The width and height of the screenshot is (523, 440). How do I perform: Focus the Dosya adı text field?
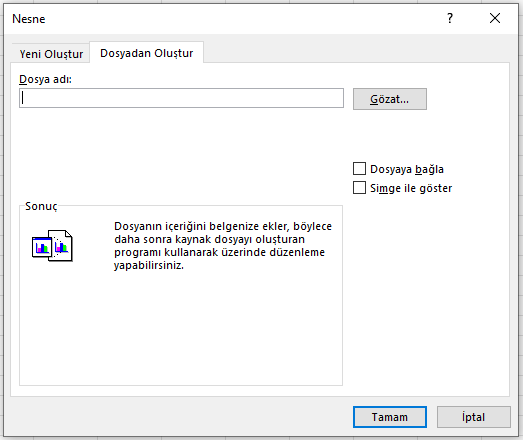pyautogui.click(x=181, y=98)
